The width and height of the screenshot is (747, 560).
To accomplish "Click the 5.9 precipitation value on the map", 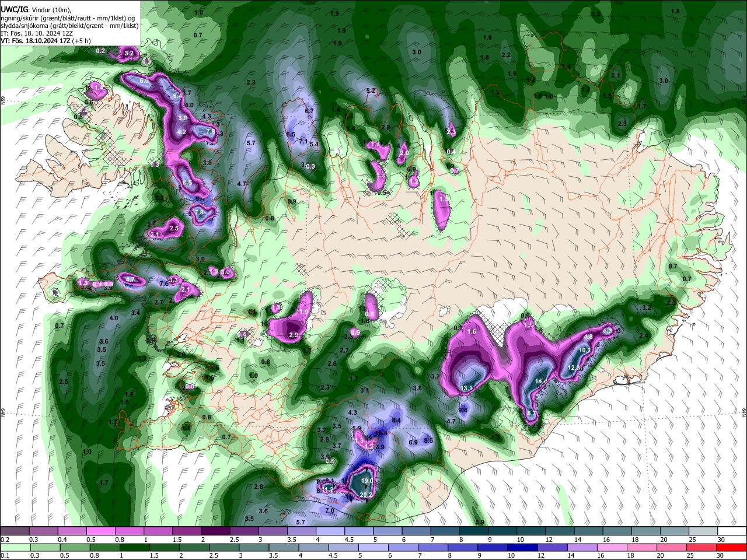I will [x=357, y=429].
